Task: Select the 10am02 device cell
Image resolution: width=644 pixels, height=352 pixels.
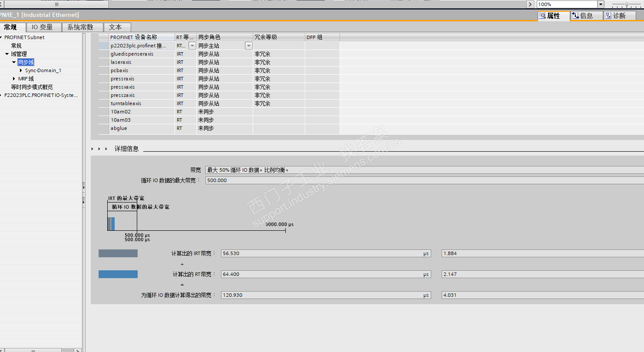Action: pyautogui.click(x=142, y=112)
